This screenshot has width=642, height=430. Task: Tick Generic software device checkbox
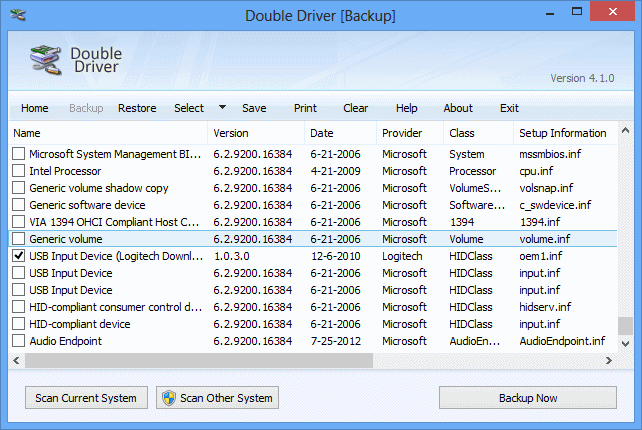click(x=18, y=205)
